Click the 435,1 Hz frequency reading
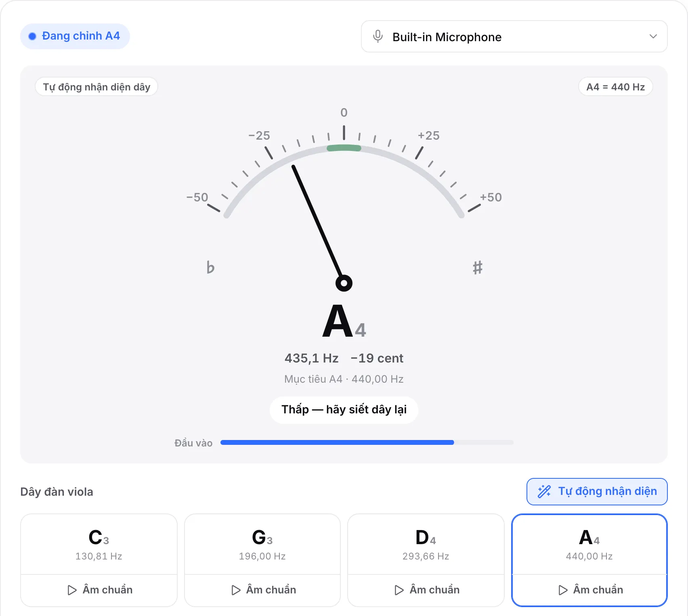The height and width of the screenshot is (616, 688). [311, 358]
